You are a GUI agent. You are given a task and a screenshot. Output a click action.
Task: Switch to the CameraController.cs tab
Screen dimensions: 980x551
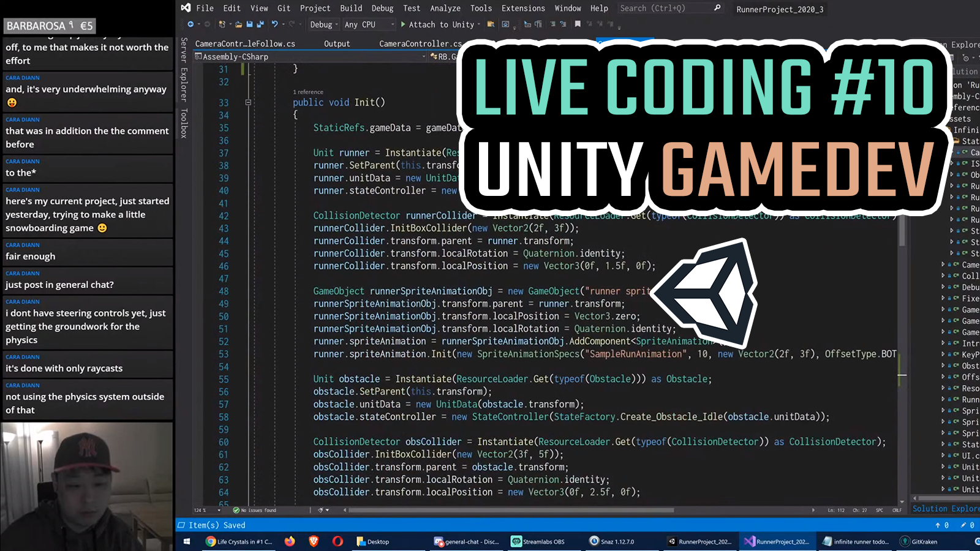[x=420, y=43]
